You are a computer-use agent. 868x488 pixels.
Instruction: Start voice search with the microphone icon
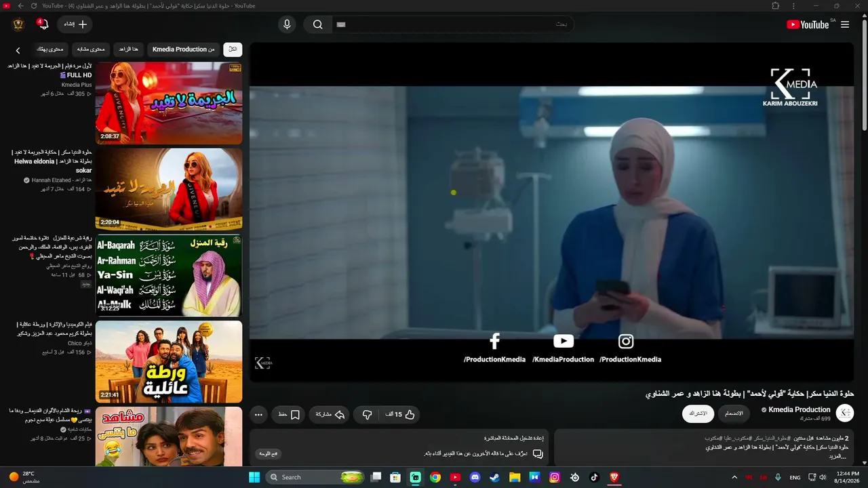[x=287, y=24]
